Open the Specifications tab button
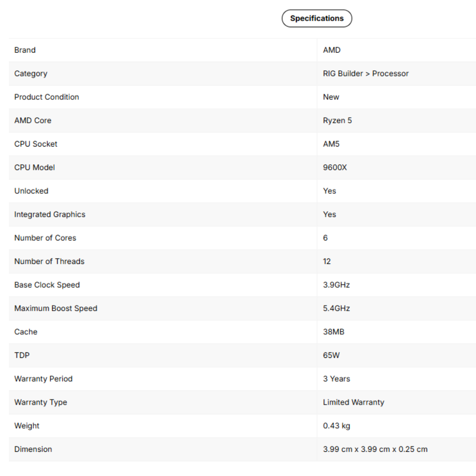 [316, 18]
